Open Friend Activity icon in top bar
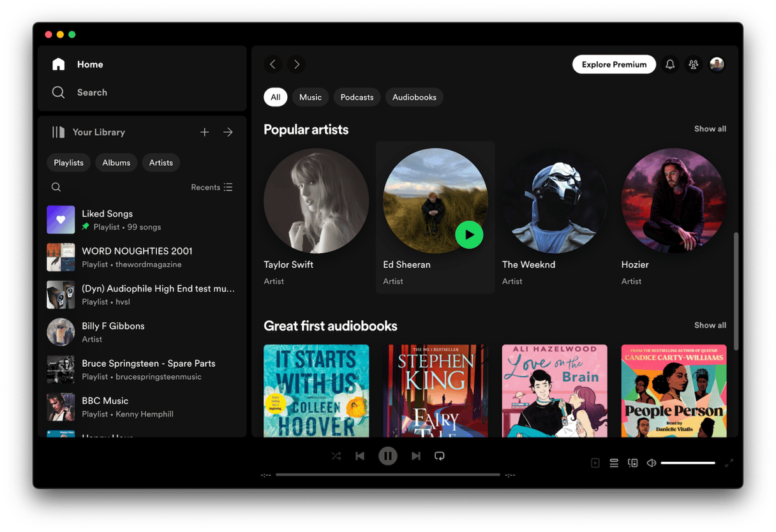The width and height of the screenshot is (776, 532). click(x=693, y=64)
